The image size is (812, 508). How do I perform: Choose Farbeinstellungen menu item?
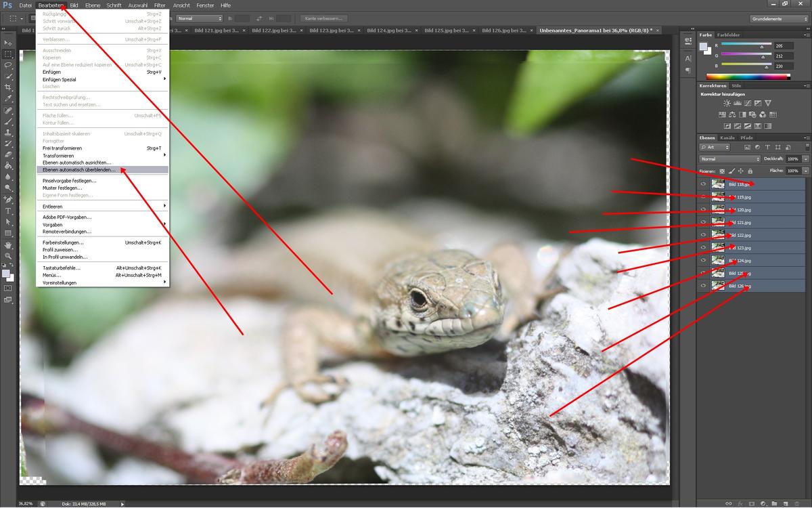[x=101, y=242]
